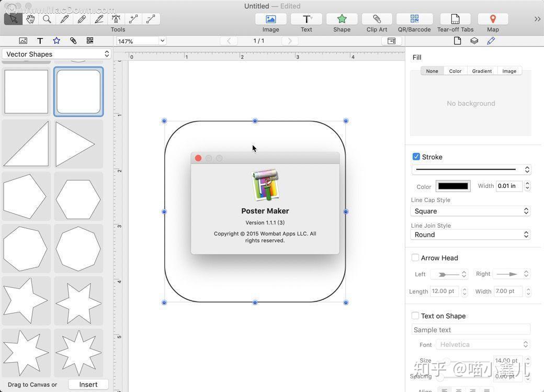Select the Image fill tab

tap(509, 71)
